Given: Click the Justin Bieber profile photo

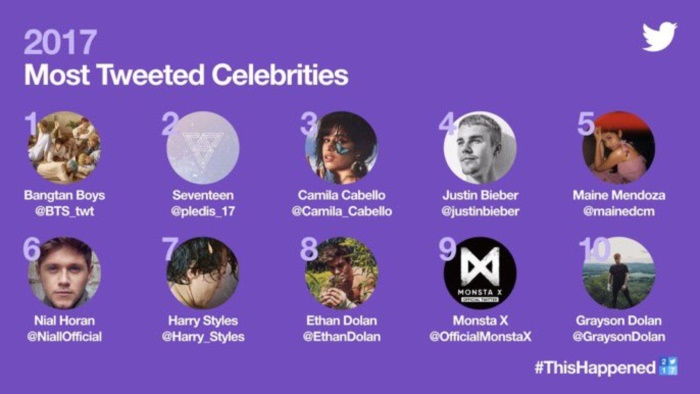Looking at the screenshot, I should point(480,148).
